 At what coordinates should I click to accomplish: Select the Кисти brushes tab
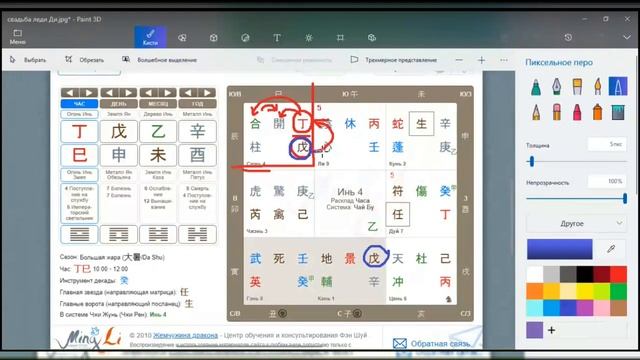click(x=150, y=37)
